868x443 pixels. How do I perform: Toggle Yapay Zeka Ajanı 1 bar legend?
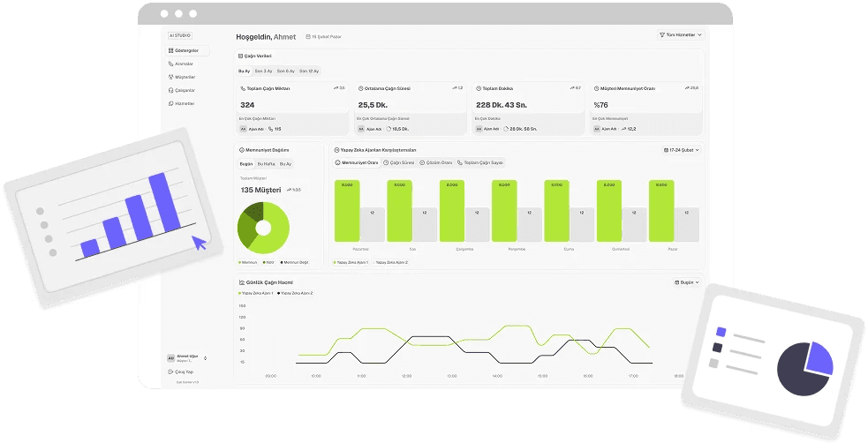pyautogui.click(x=351, y=263)
